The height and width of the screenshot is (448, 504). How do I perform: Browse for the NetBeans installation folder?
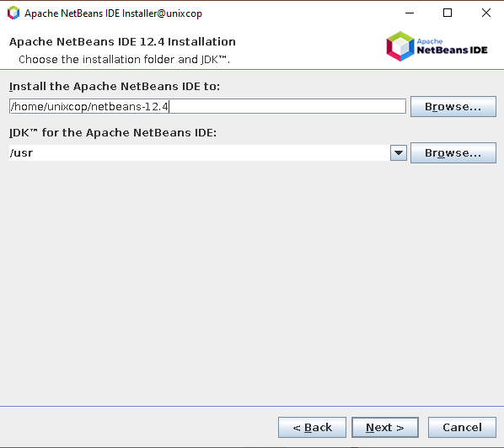453,107
